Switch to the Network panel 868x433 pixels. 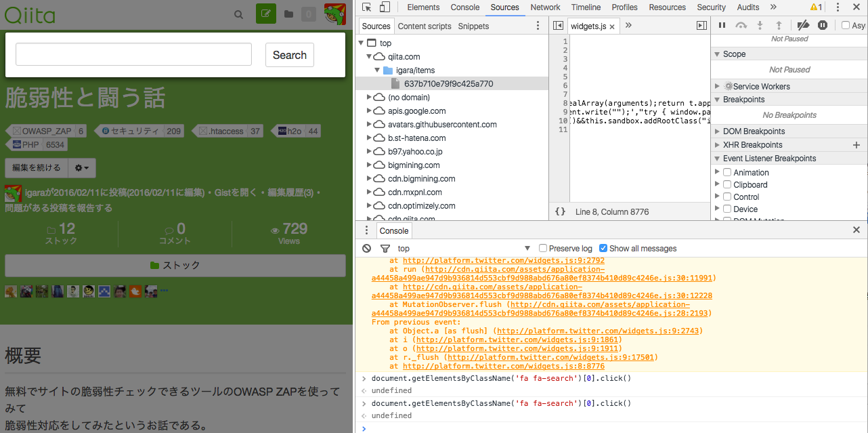(546, 7)
